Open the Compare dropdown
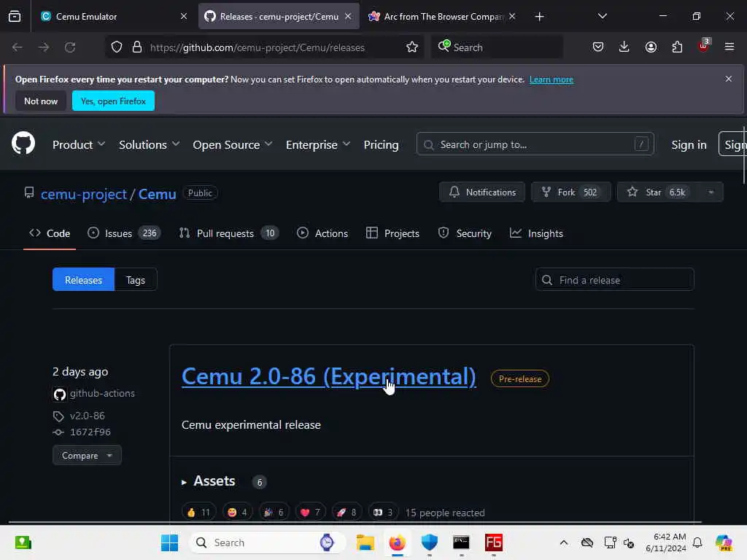The height and width of the screenshot is (560, 747). (88, 455)
